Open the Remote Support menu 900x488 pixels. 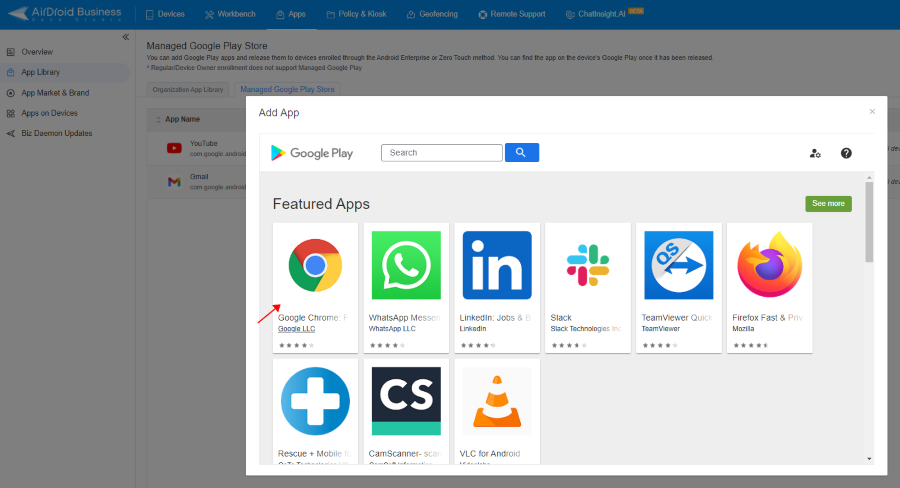tap(512, 14)
